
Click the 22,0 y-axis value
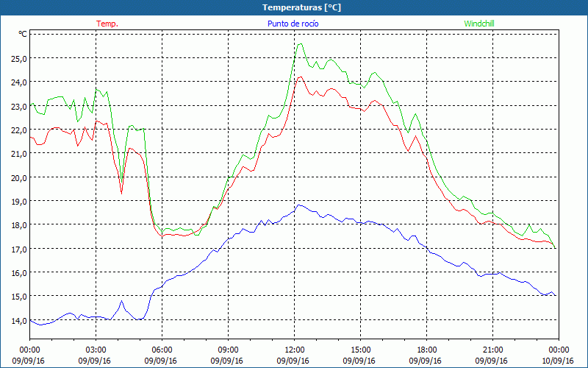(20, 130)
